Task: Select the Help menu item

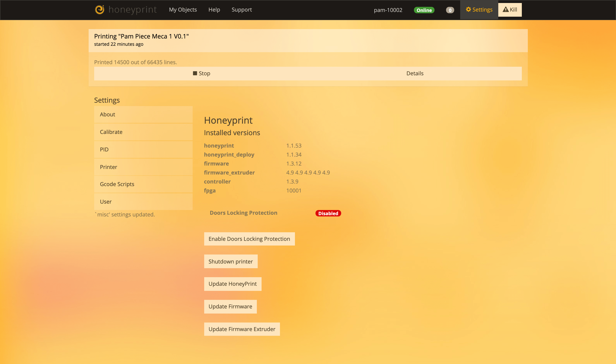Action: 213,9
